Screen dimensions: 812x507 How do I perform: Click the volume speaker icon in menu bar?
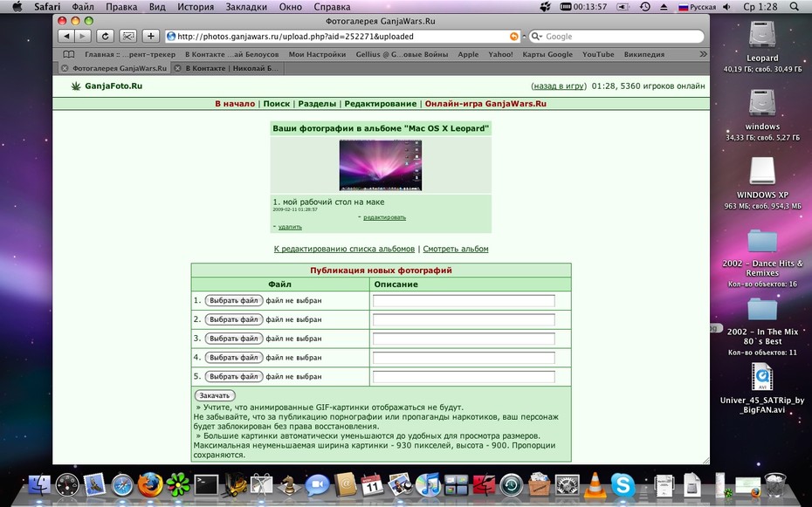tap(727, 7)
